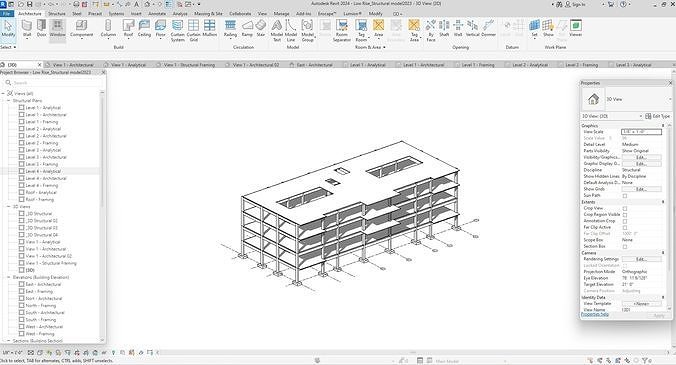Collapse the Elevations (Building Elevation) node
676x365 pixels.
tap(8, 277)
